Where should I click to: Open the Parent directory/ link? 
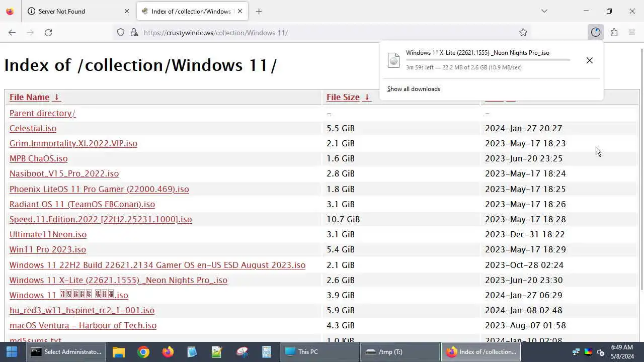(x=43, y=113)
